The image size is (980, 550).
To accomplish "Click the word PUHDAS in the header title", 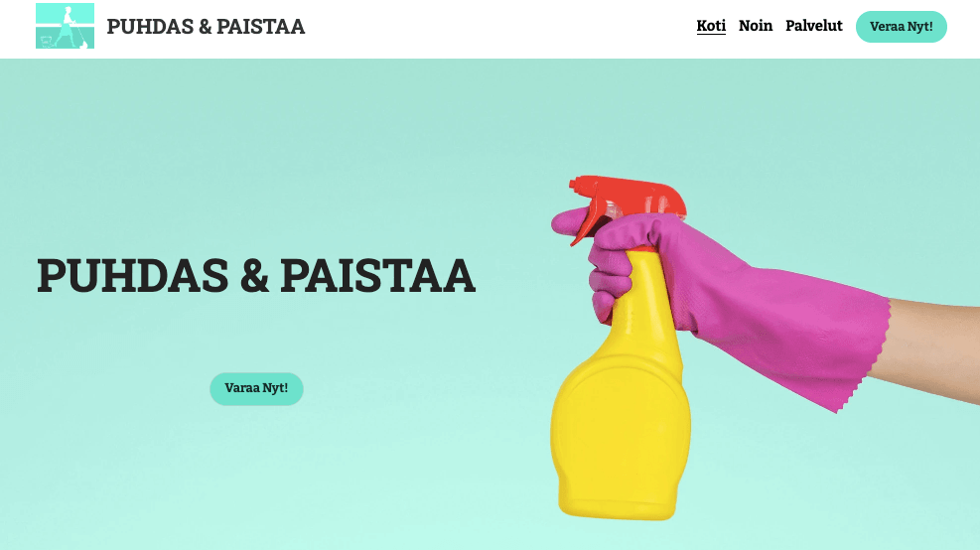I will click(x=150, y=26).
